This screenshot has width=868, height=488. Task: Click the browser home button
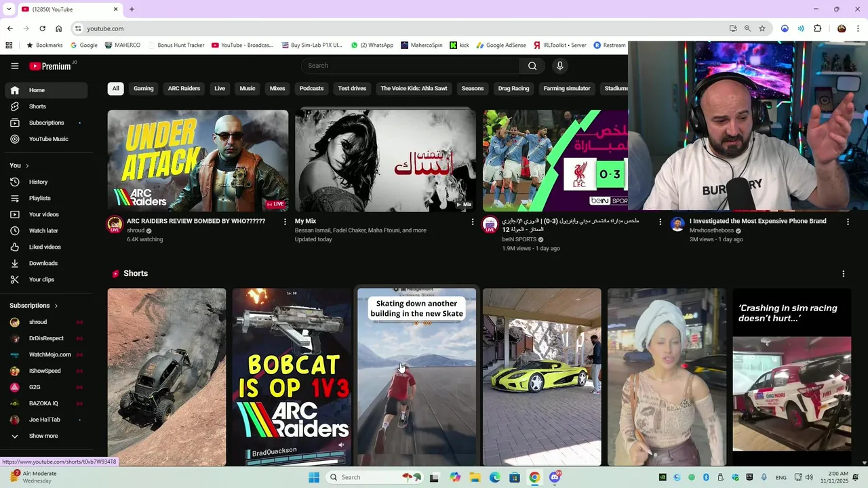coord(58,28)
